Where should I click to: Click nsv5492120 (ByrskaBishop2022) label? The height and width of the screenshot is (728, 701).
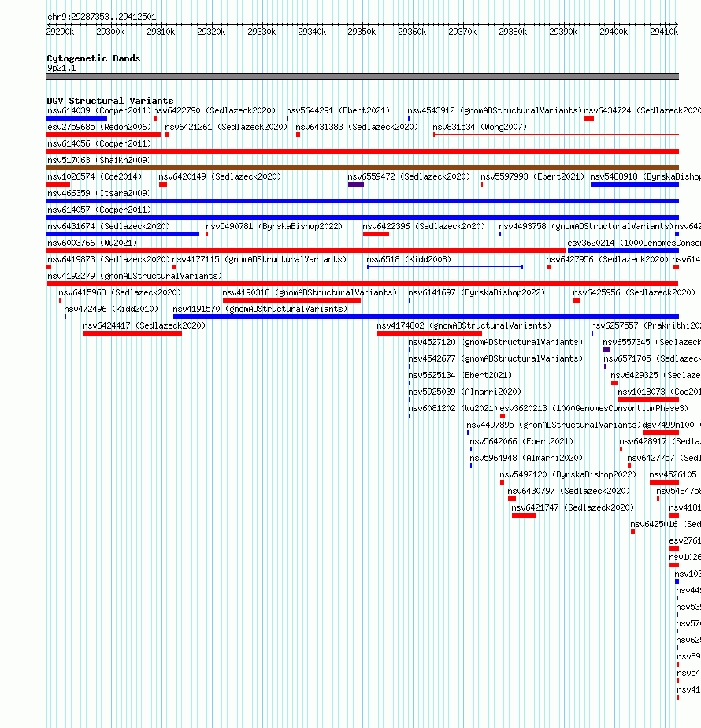tap(568, 474)
